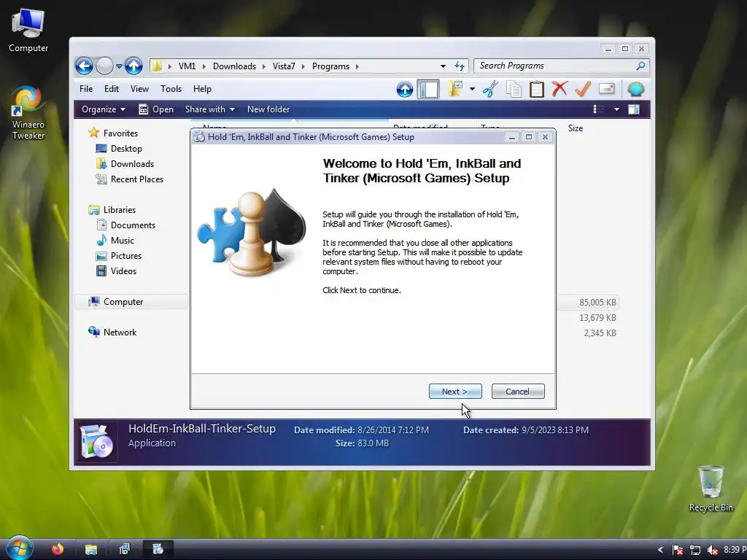The width and height of the screenshot is (747, 560).
Task: Click the Copy pages icon
Action: (514, 89)
